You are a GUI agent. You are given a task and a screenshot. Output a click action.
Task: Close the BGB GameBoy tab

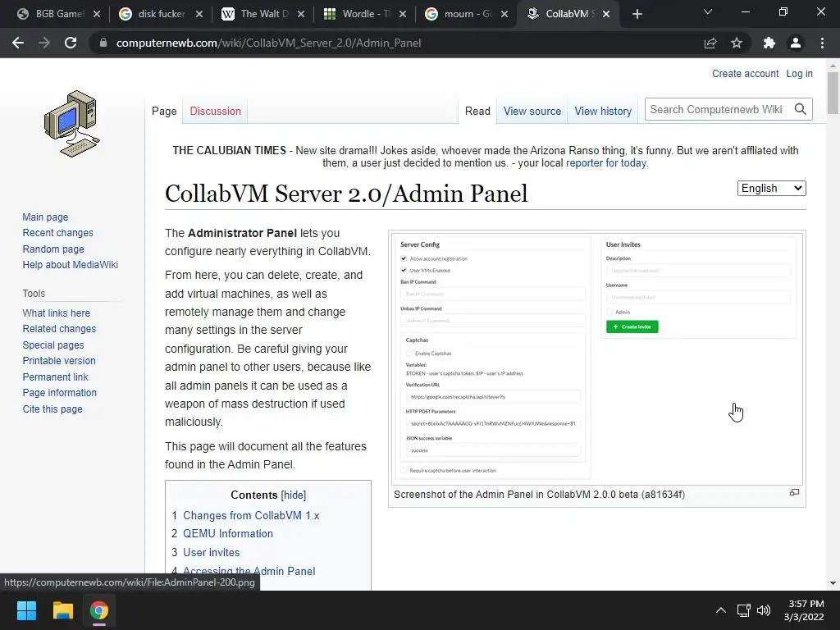(97, 14)
